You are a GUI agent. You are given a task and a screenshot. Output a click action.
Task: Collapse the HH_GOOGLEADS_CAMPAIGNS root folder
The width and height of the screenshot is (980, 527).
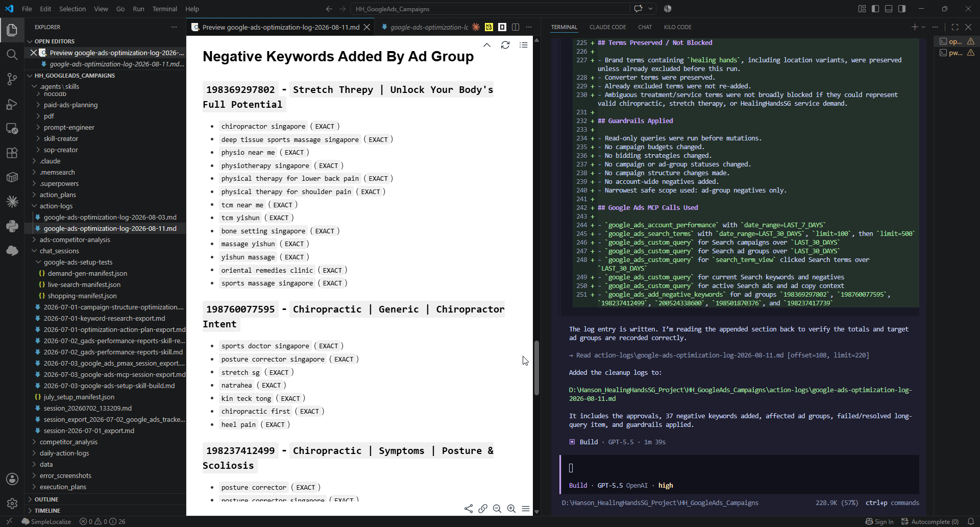coord(75,76)
